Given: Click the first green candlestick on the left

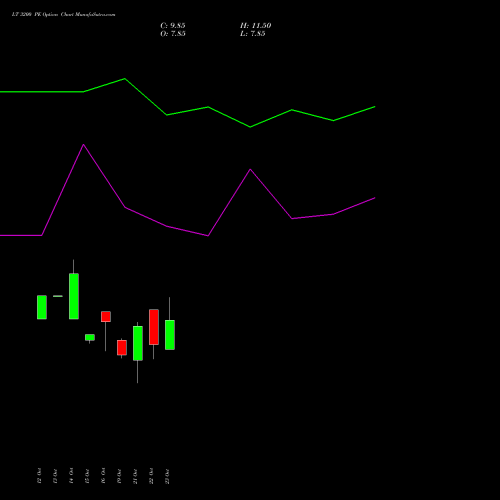Looking at the screenshot, I should 42,307.
